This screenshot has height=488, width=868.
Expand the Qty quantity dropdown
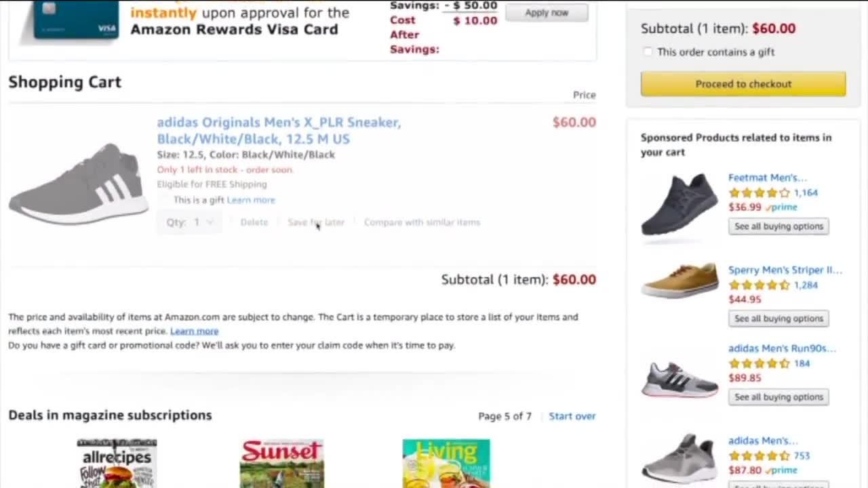pos(189,222)
